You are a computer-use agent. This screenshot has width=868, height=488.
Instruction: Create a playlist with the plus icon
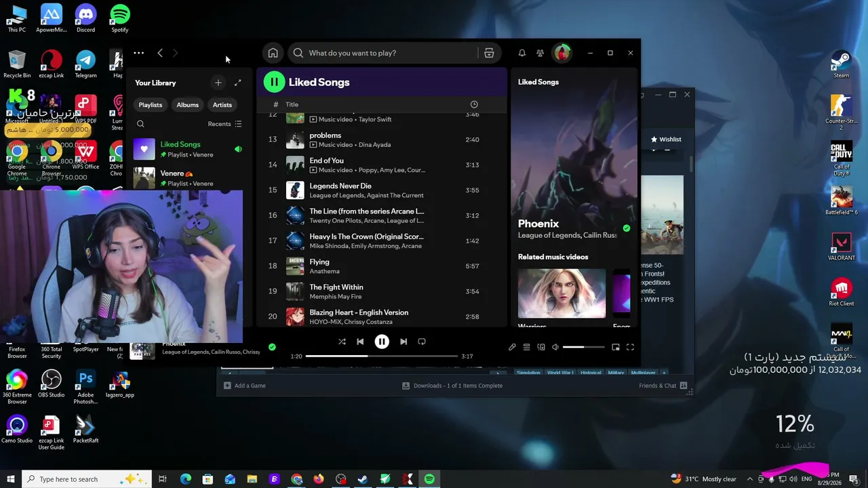pyautogui.click(x=218, y=83)
